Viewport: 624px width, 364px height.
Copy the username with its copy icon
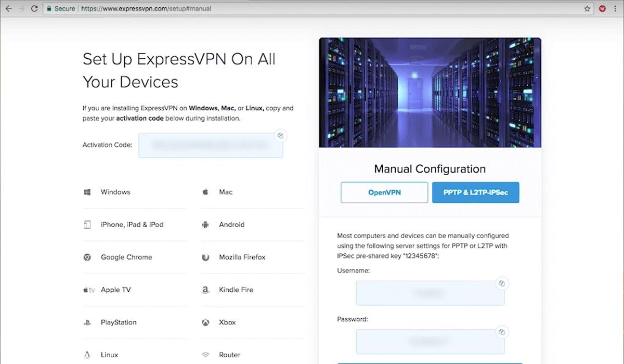tap(502, 283)
